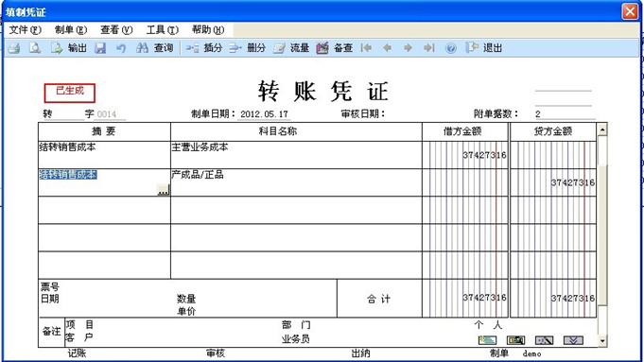
Task: Open the help question mark icon
Action: click(450, 48)
